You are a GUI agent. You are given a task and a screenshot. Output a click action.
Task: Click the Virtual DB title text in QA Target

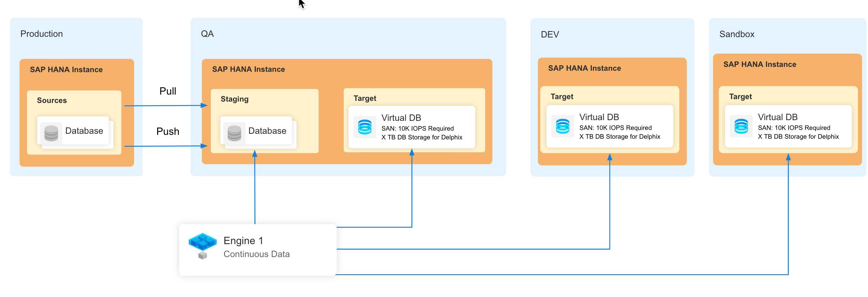pyautogui.click(x=401, y=118)
